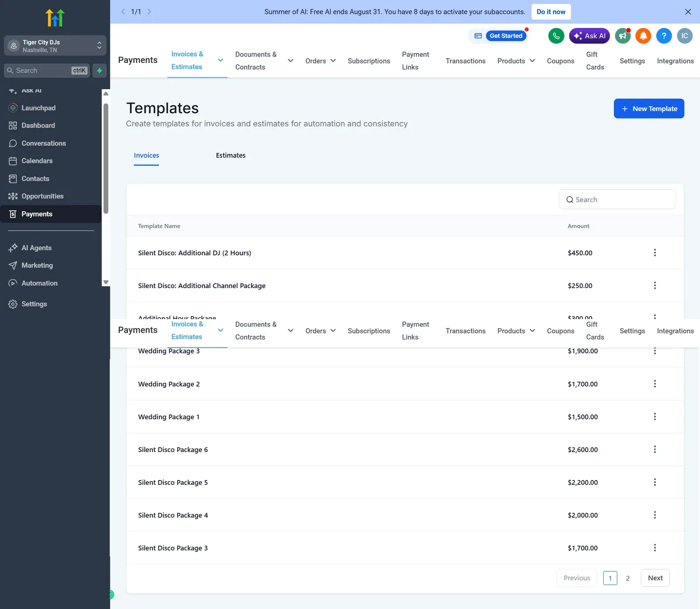Open options menu for Wedding Package 1
Viewport: 700px width, 609px height.
tap(655, 417)
